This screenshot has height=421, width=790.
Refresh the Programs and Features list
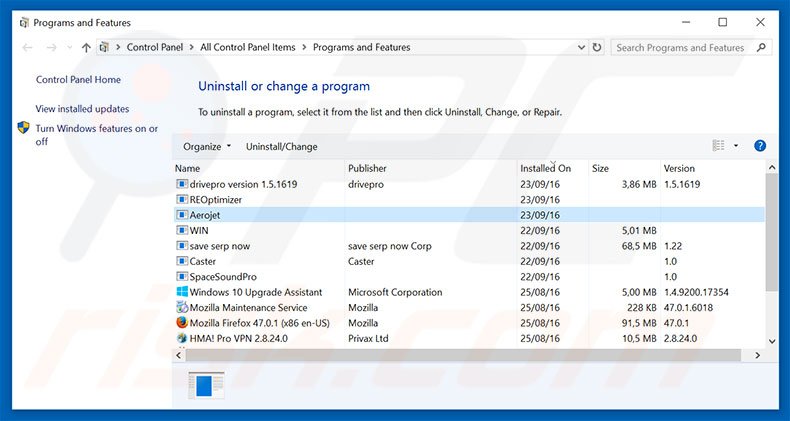[597, 47]
